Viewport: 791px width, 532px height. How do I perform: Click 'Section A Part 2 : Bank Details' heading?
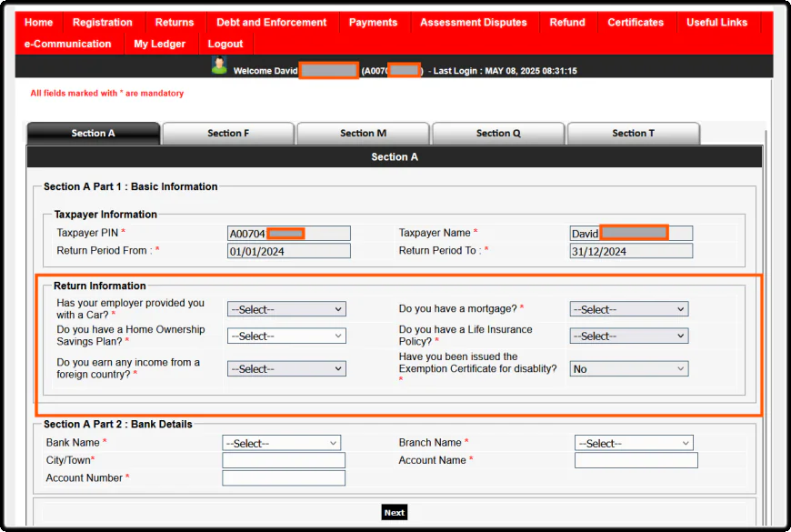(118, 424)
